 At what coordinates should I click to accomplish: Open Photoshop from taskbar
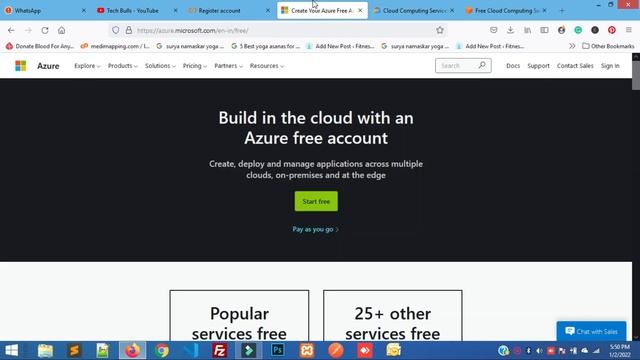coord(278,350)
